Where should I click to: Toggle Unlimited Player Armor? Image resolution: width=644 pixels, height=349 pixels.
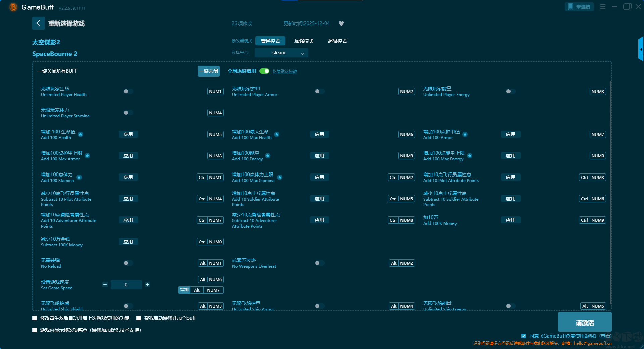click(x=319, y=91)
